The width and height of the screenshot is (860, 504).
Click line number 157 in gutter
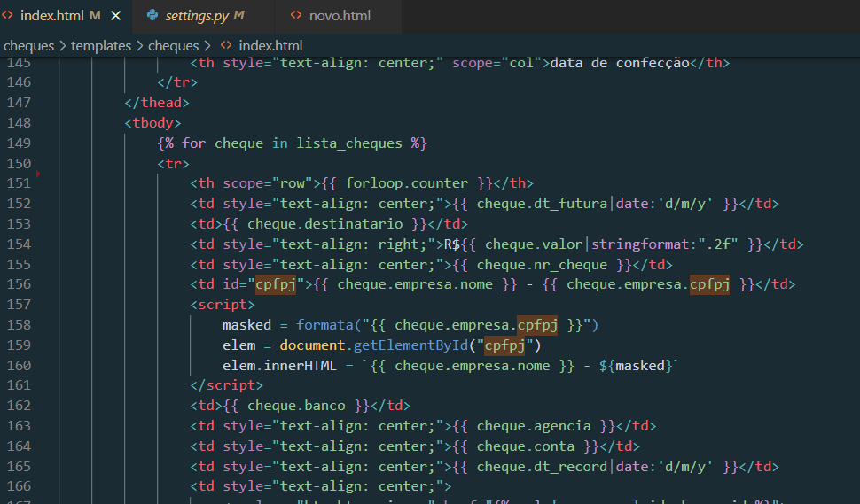tap(20, 305)
